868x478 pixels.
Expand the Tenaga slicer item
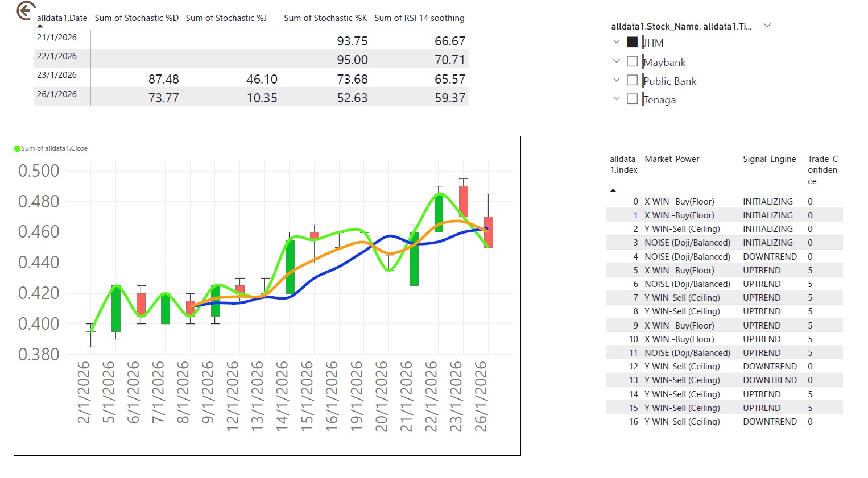tap(616, 98)
